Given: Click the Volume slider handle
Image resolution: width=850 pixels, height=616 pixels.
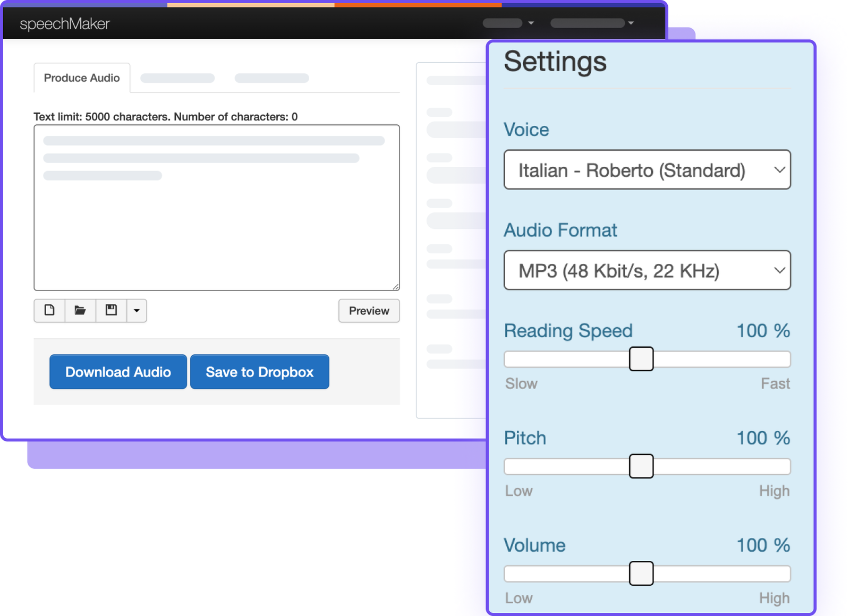Looking at the screenshot, I should [641, 574].
